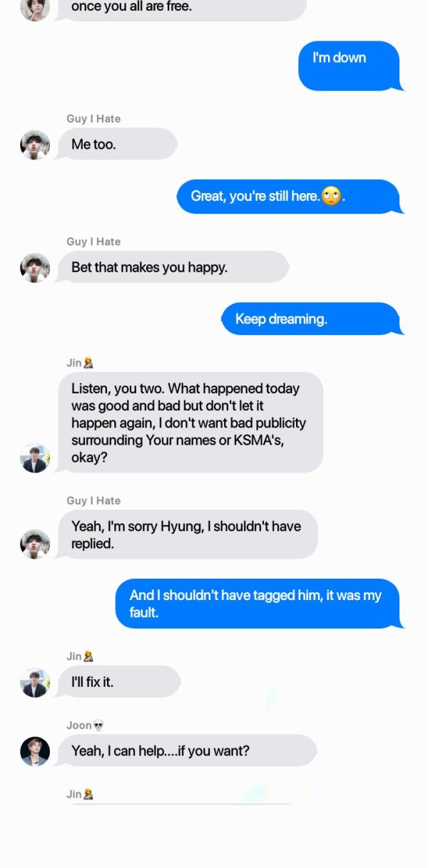428x868 pixels.
Task: Open Jin's avatar beside the long message
Action: (35, 458)
